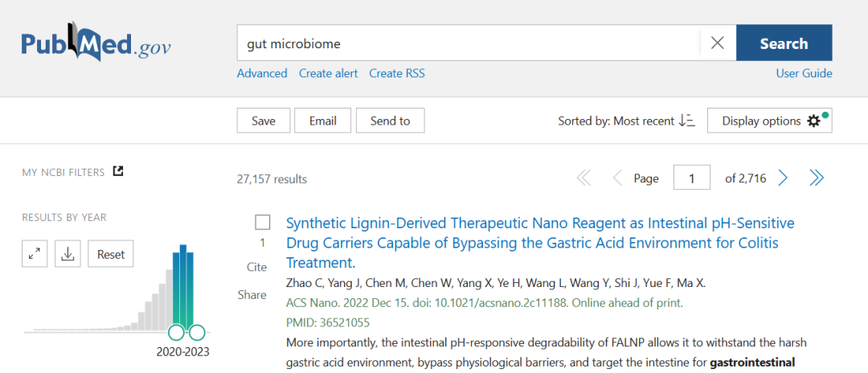Screen dimensions: 868x373
Task: Open the User Guide link
Action: tap(804, 73)
